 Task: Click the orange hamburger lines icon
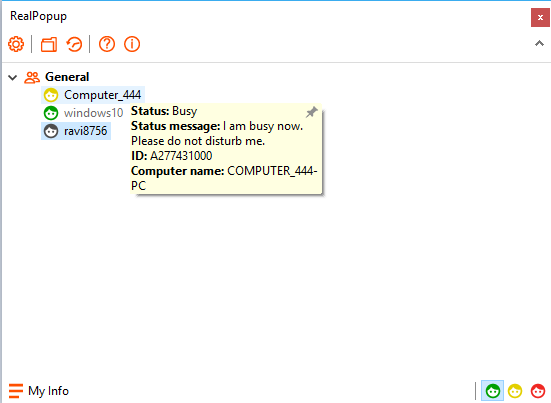pyautogui.click(x=16, y=391)
